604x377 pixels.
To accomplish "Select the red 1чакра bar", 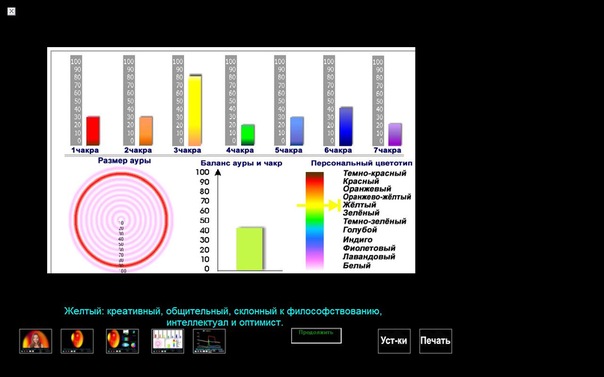I will (93, 131).
